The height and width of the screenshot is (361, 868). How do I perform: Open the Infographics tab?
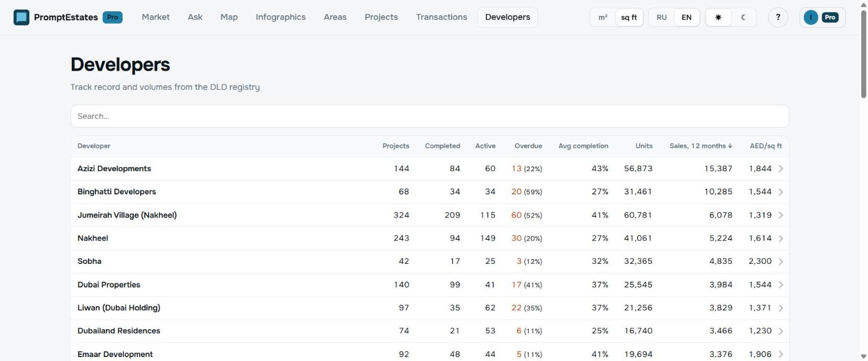coord(281,17)
